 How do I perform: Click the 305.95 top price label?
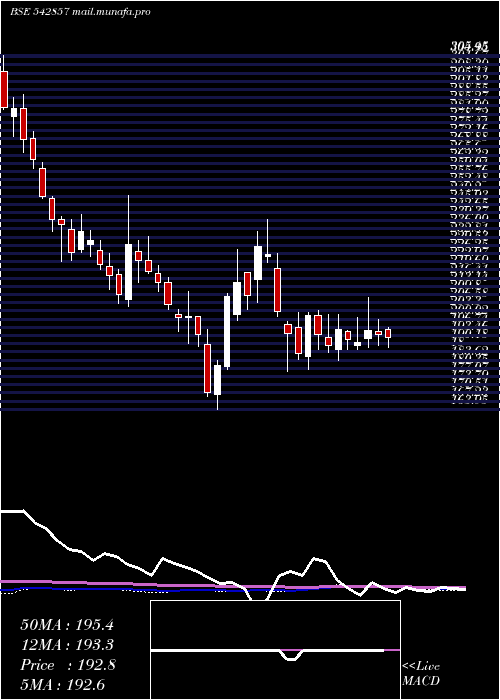click(469, 46)
